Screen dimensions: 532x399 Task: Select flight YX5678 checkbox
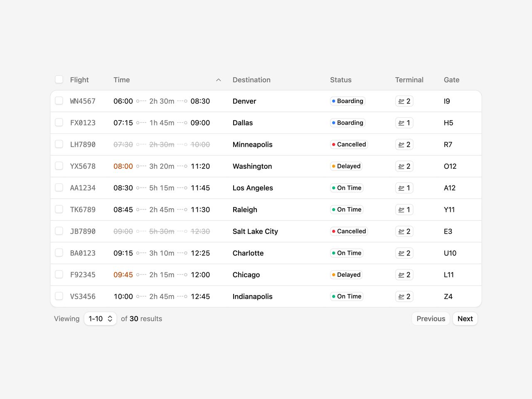click(59, 166)
